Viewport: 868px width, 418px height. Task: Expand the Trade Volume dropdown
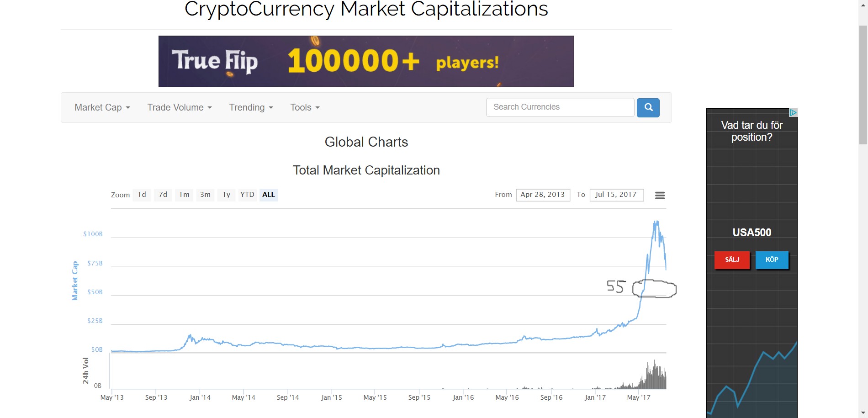180,107
